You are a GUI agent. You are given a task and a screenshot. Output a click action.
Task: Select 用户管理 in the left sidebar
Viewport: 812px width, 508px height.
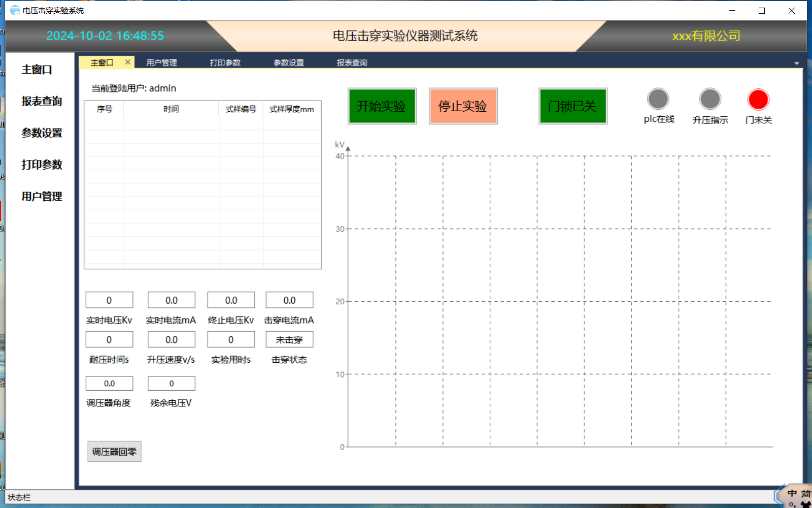tap(42, 197)
